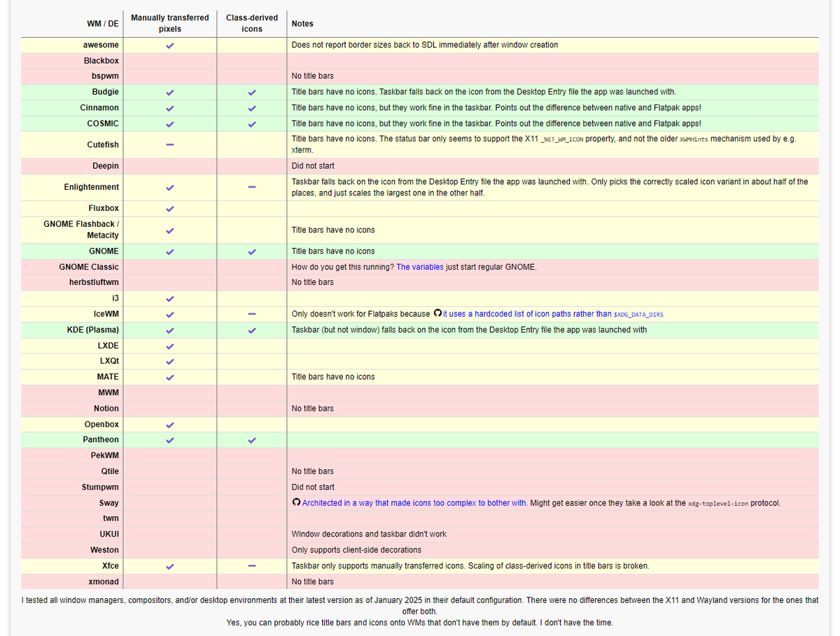Select the "twm" row name
Image resolution: width=840 pixels, height=636 pixels.
111,518
